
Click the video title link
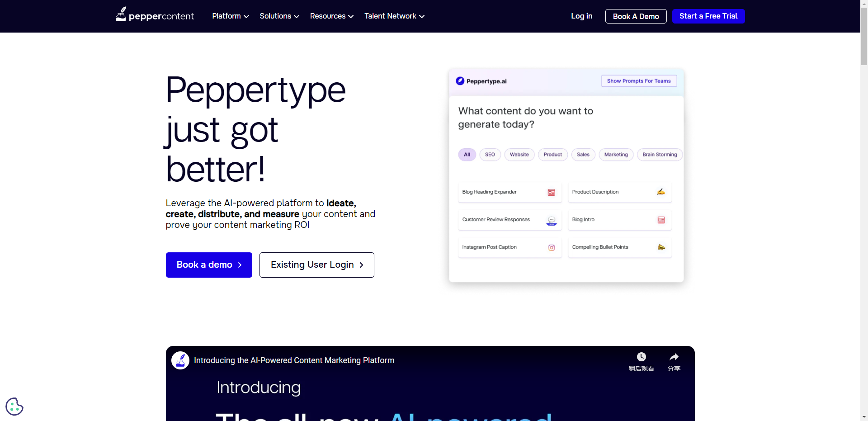[294, 360]
